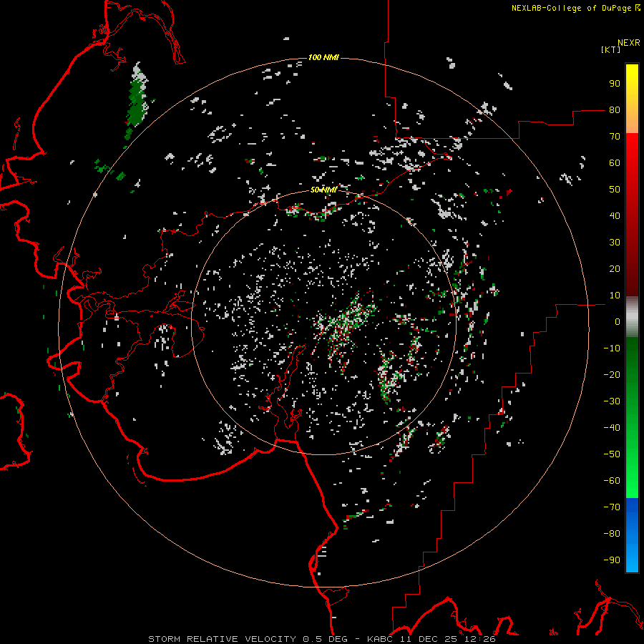Click the -60 value on the velocity scale
This screenshot has height=644, width=644.
click(612, 481)
